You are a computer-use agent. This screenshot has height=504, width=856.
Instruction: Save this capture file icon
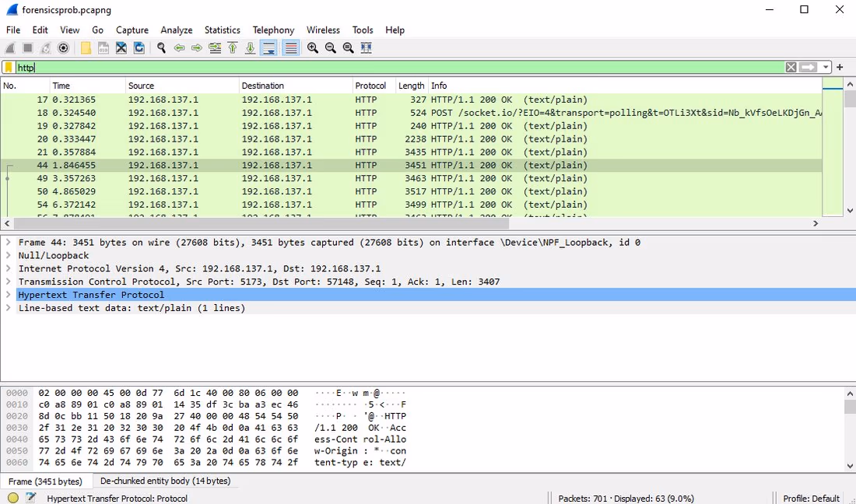(x=103, y=48)
